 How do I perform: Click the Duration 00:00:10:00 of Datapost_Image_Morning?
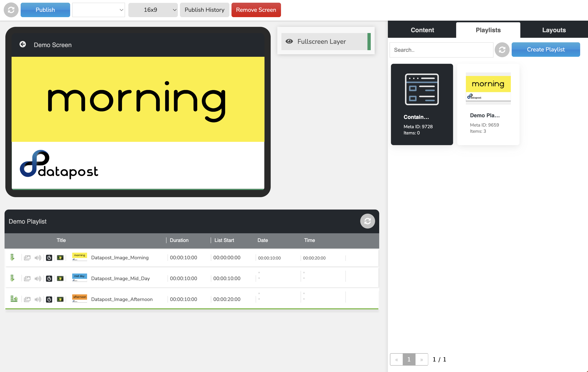(x=183, y=258)
